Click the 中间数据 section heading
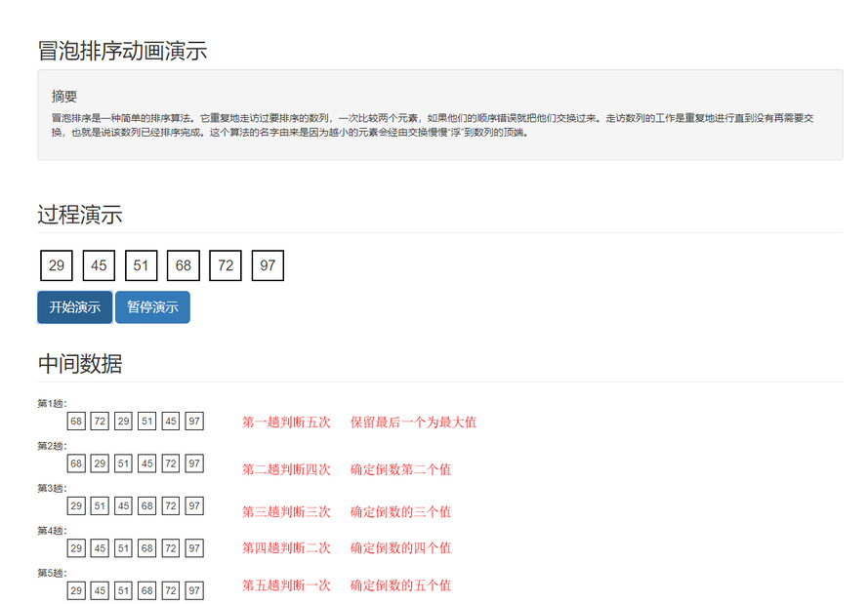The height and width of the screenshot is (604, 868). tap(80, 364)
